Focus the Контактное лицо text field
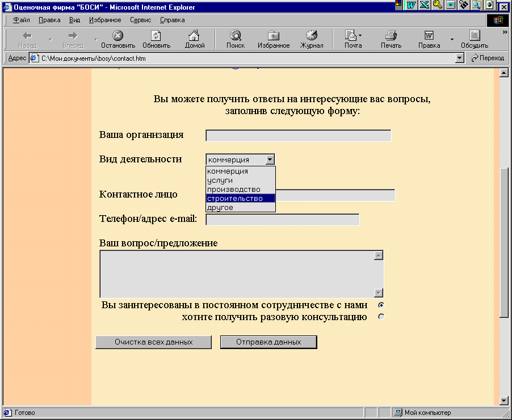The width and height of the screenshot is (512, 420). point(335,195)
